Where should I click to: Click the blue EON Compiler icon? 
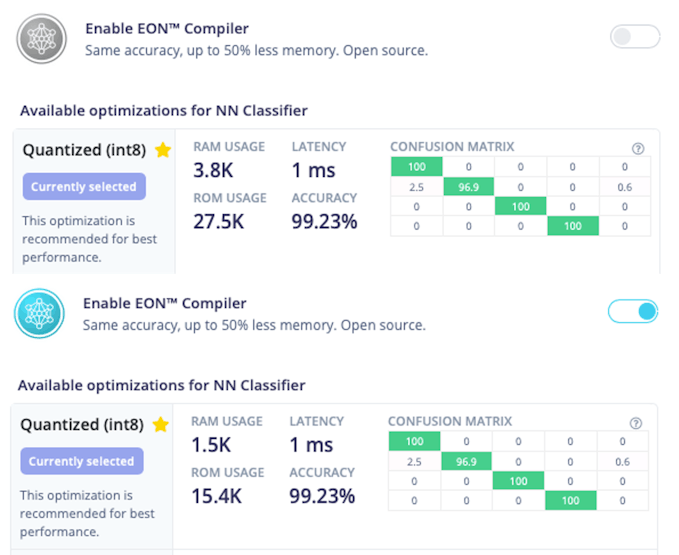(x=39, y=313)
